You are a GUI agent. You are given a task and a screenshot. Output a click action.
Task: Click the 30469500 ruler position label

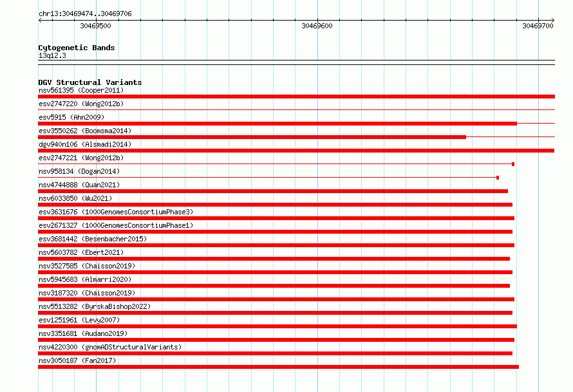[x=95, y=26]
